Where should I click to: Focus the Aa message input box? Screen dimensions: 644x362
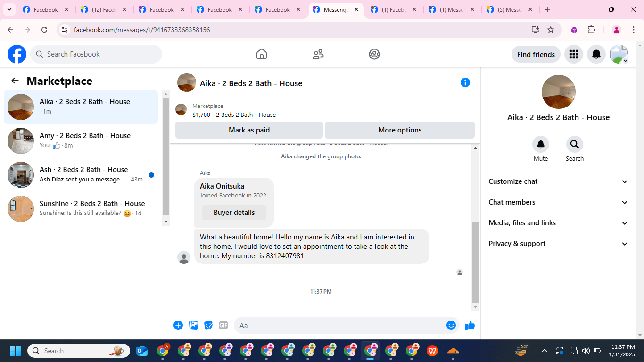tap(340, 325)
